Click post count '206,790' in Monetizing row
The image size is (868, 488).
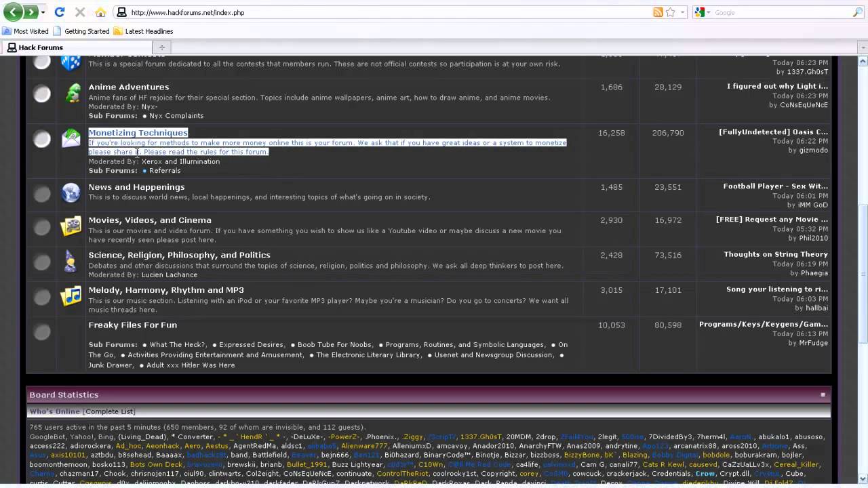[667, 133]
